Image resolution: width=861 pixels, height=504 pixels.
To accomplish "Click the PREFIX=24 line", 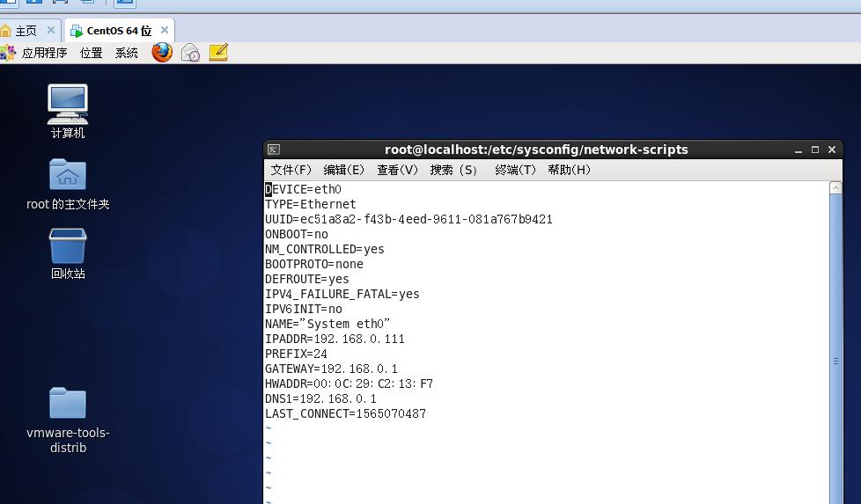I will (x=296, y=354).
